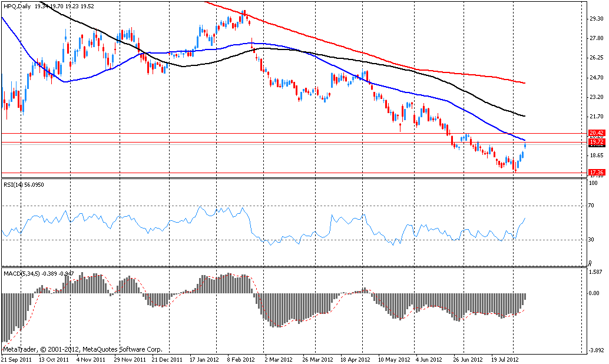Click the 21.70 price scale label

click(597, 116)
